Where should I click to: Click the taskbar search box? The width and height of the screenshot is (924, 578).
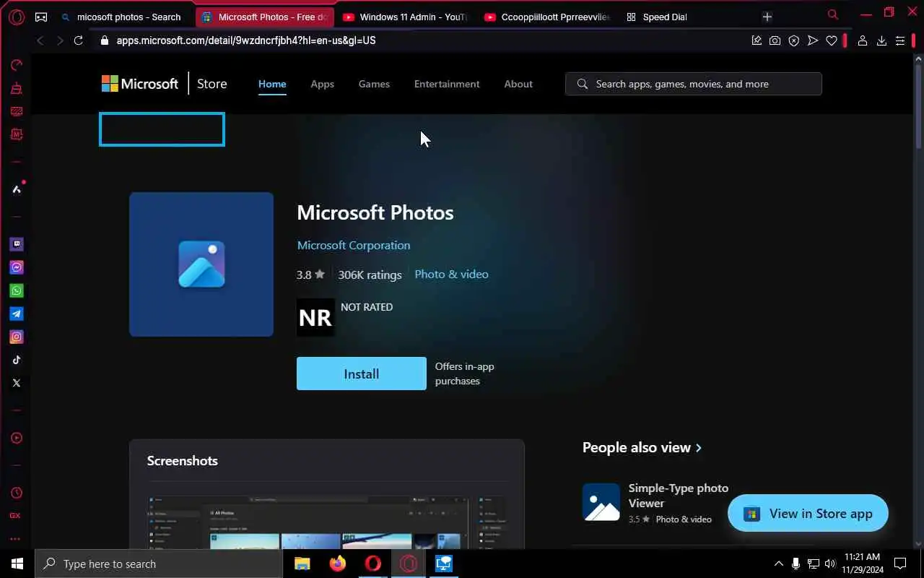pyautogui.click(x=159, y=564)
